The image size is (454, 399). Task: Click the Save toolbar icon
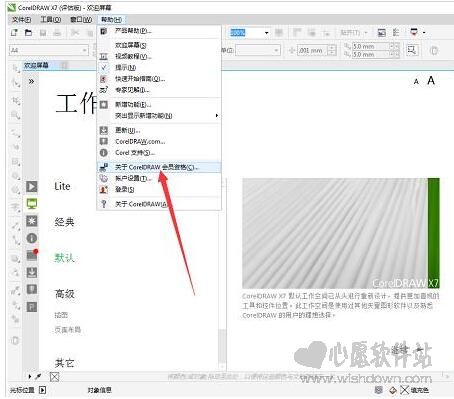[x=43, y=33]
